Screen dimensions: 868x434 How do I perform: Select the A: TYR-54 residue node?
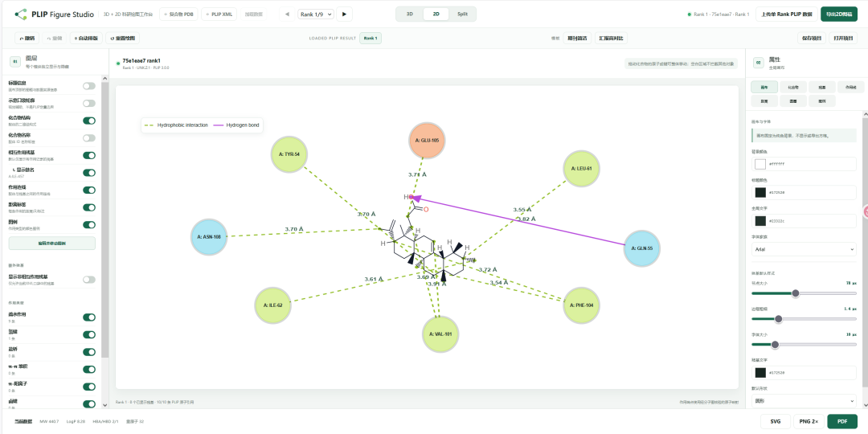289,154
